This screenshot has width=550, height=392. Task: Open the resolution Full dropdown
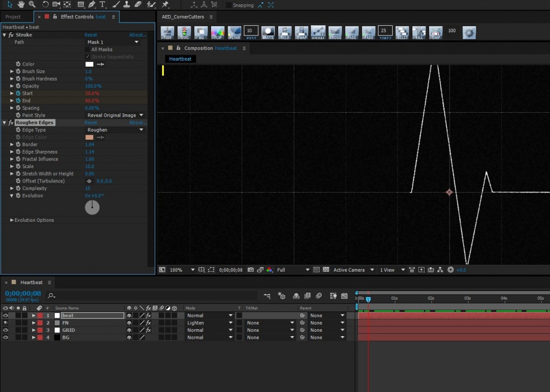pos(293,270)
